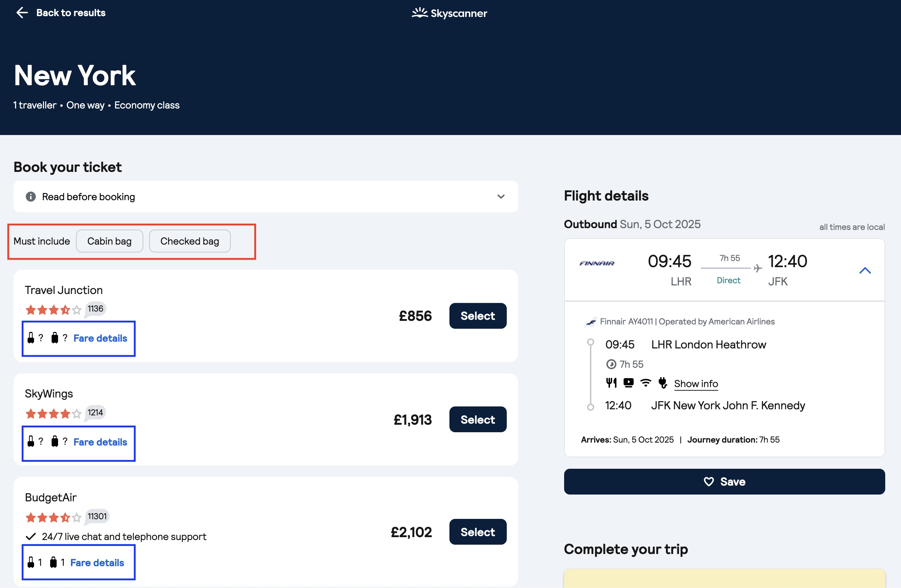Click the SkyWings provider name
This screenshot has height=588, width=901.
[x=49, y=394]
